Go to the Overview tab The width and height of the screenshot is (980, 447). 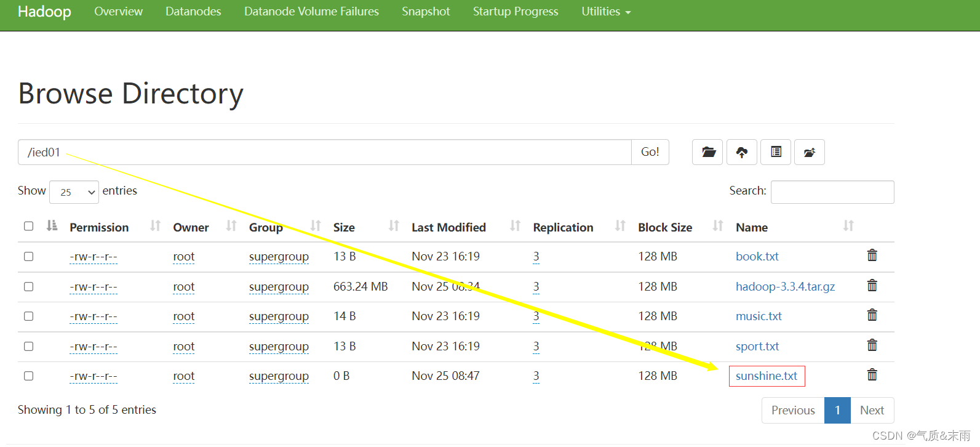pos(118,12)
